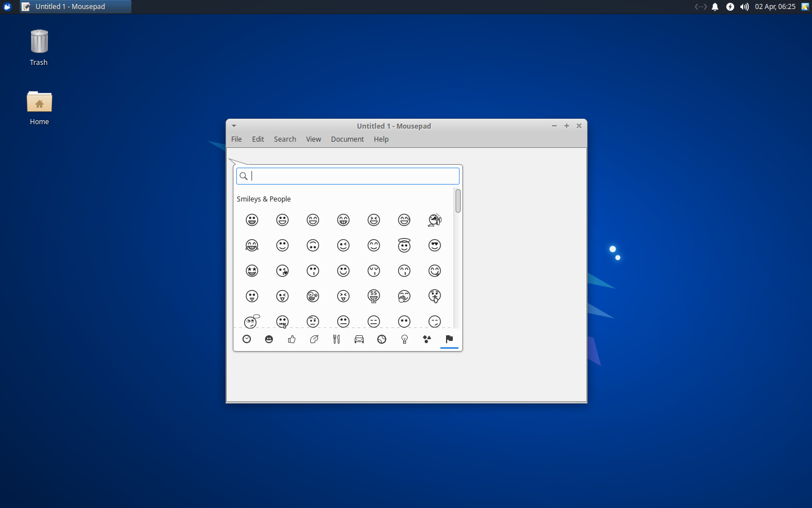Select the Flags category tab

pyautogui.click(x=449, y=339)
